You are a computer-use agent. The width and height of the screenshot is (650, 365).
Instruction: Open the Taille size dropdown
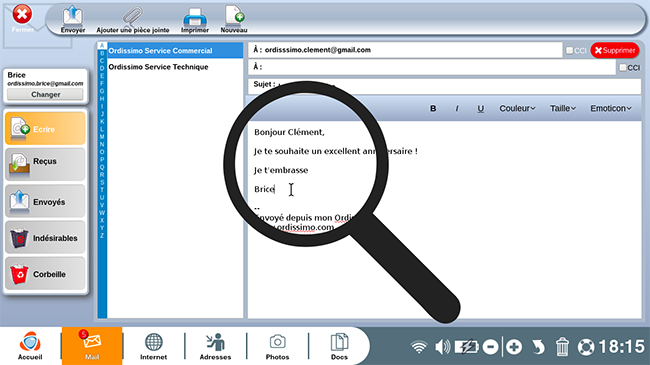point(563,108)
